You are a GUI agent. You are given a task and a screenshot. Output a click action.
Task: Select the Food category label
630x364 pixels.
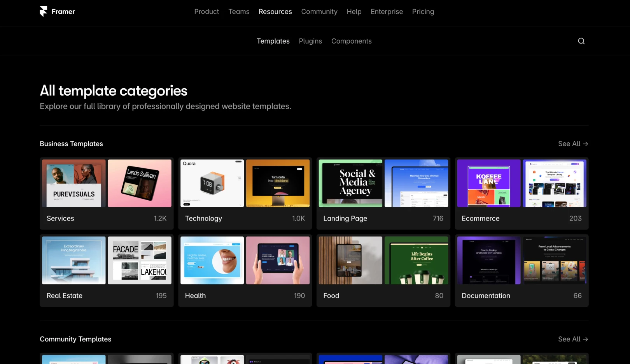331,296
